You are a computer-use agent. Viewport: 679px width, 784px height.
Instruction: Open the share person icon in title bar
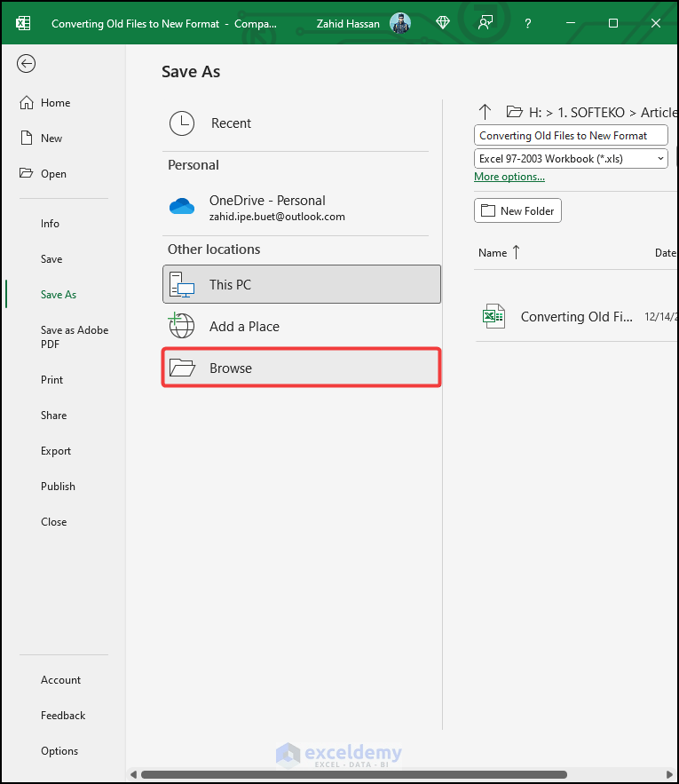(x=485, y=23)
